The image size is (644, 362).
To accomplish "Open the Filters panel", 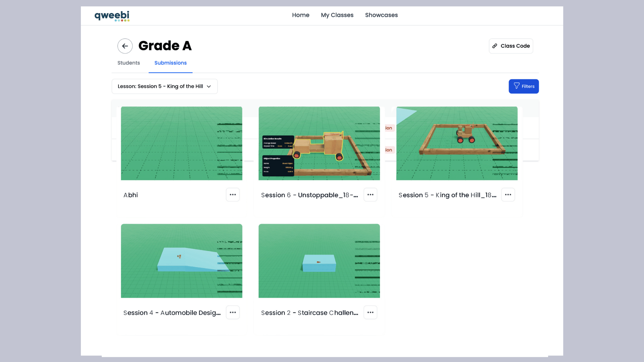I will tap(524, 86).
